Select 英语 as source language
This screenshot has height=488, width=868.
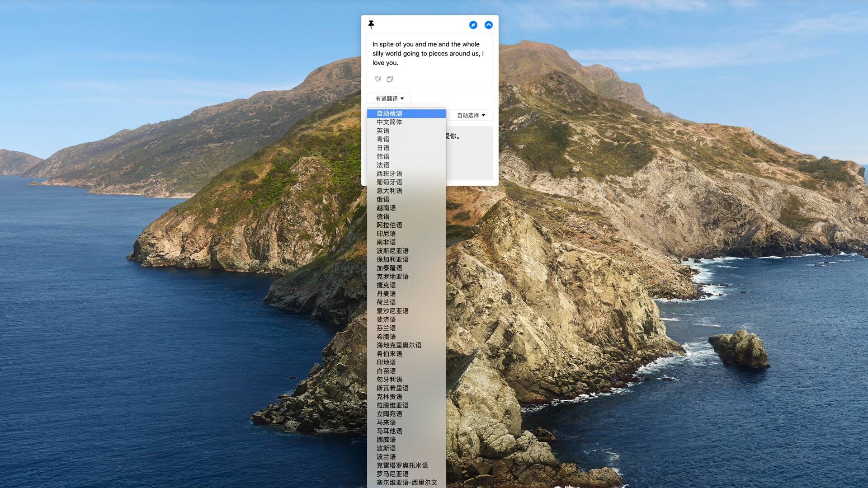(383, 131)
